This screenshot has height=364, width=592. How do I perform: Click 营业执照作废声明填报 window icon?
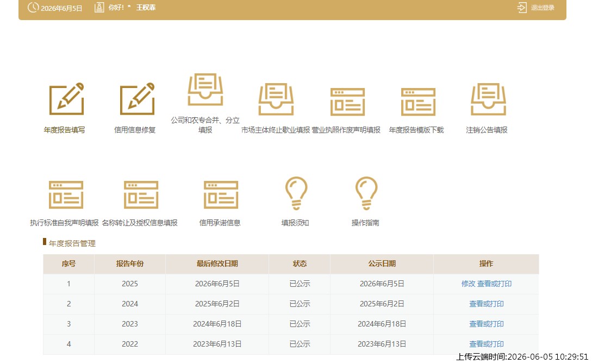pyautogui.click(x=347, y=102)
